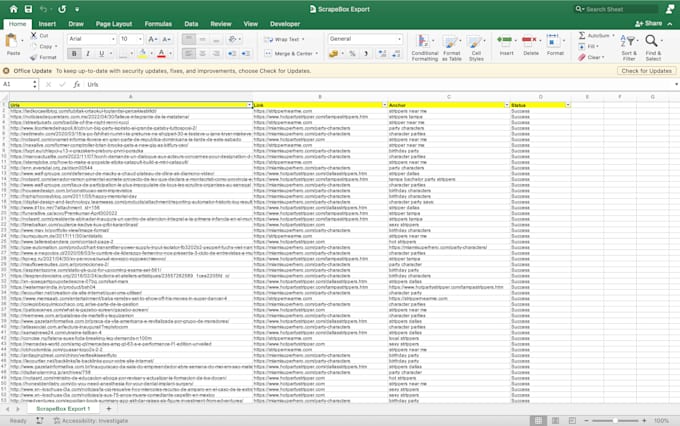Screen dimensions: 680x426
Task: Switch to the Formulas tab
Action: pyautogui.click(x=158, y=24)
